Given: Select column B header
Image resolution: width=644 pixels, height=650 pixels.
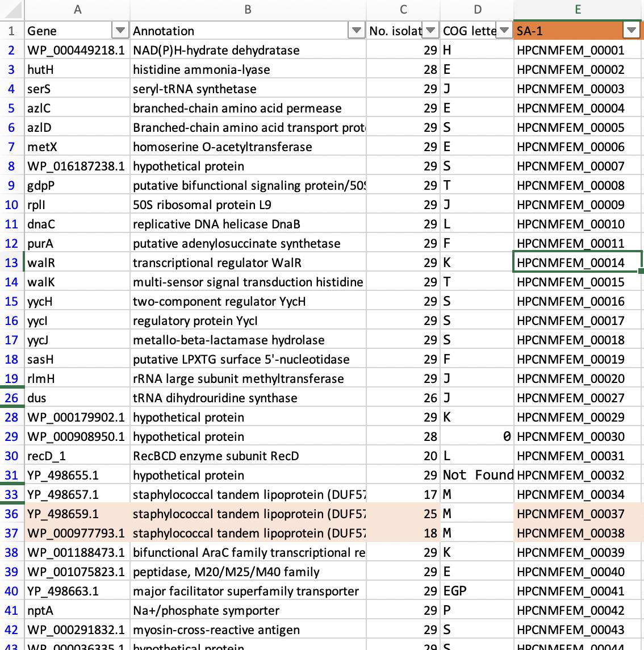Looking at the screenshot, I should 248,10.
